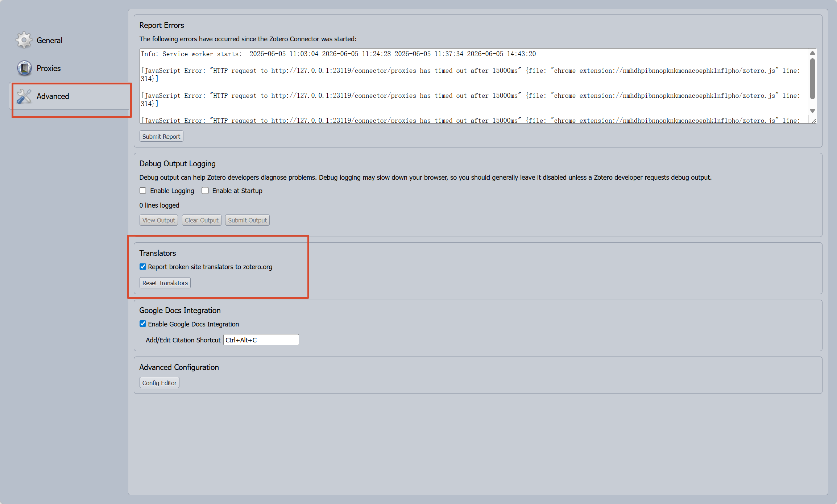Click the Clear Output button
This screenshot has width=837, height=504.
202,220
